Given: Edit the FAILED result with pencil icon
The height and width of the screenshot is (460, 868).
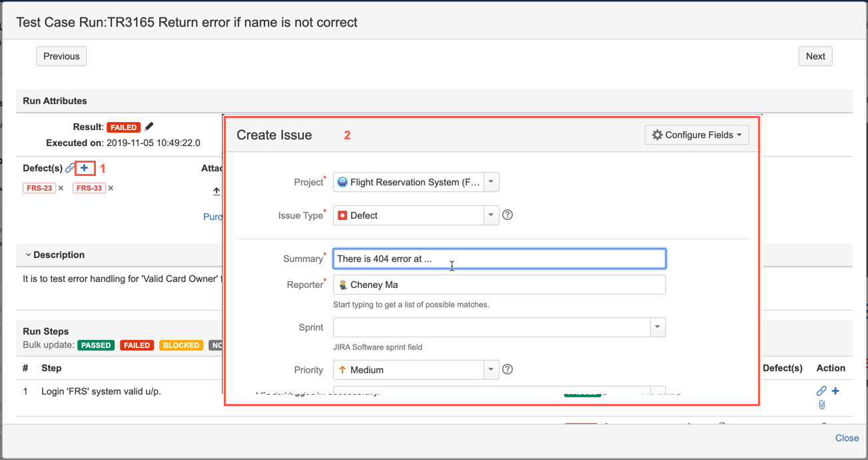Looking at the screenshot, I should [149, 127].
